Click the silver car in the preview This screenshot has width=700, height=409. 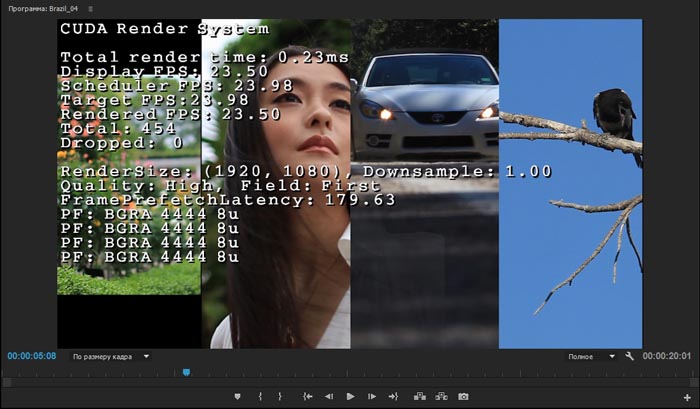click(425, 106)
